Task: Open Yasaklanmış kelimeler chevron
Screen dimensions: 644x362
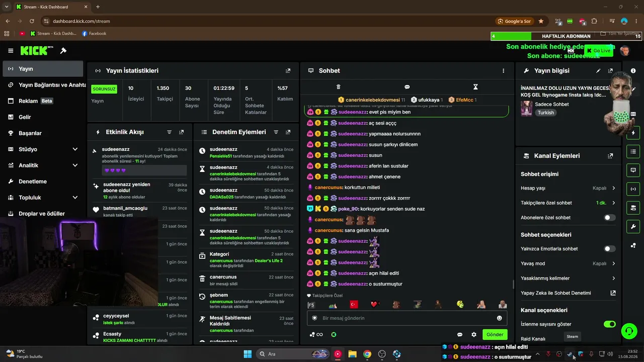Action: 614,278
